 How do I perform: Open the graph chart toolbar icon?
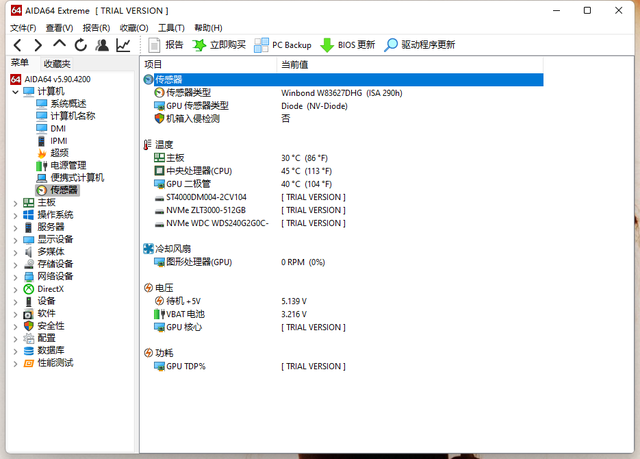click(x=123, y=45)
